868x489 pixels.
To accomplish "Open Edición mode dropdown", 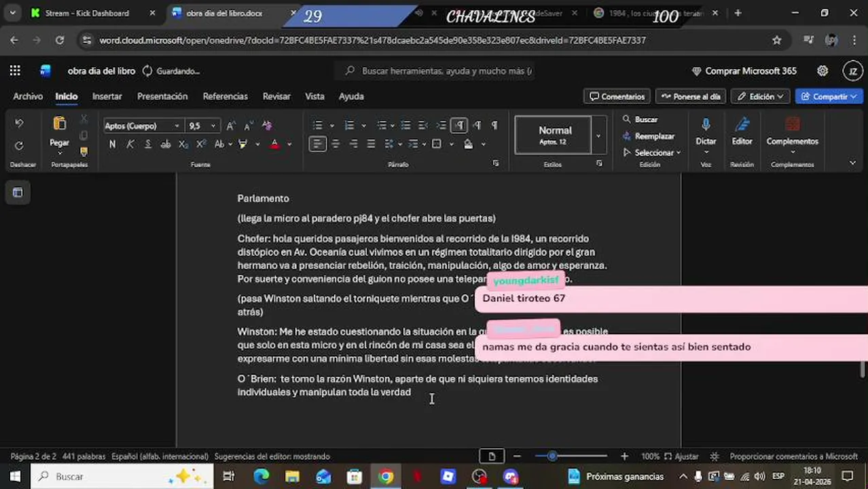I will [761, 96].
